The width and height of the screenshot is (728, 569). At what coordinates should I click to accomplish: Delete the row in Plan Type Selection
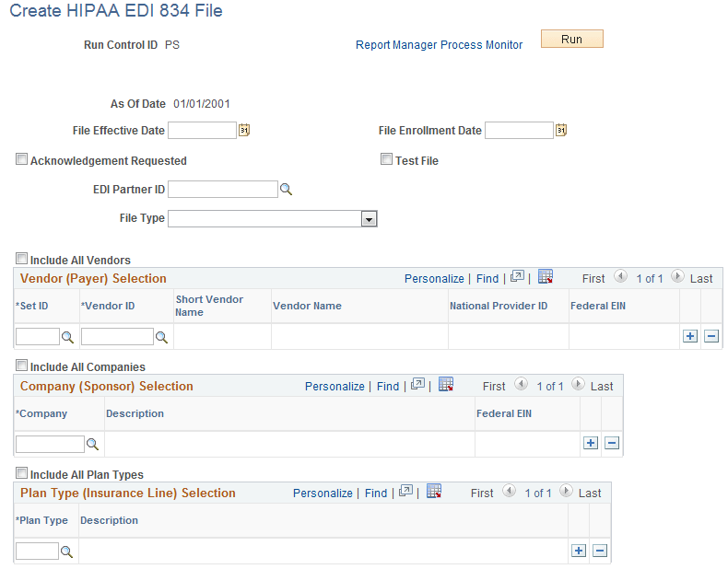point(600,551)
